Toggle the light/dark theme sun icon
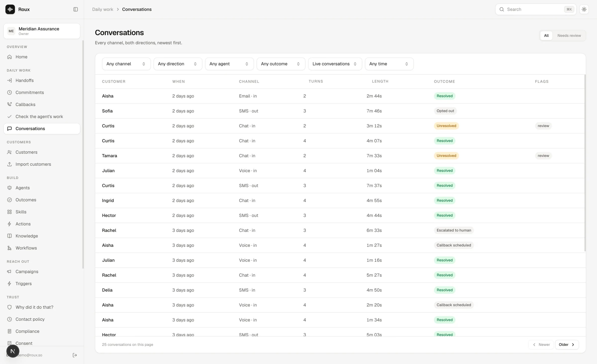The height and width of the screenshot is (364, 597). [584, 9]
